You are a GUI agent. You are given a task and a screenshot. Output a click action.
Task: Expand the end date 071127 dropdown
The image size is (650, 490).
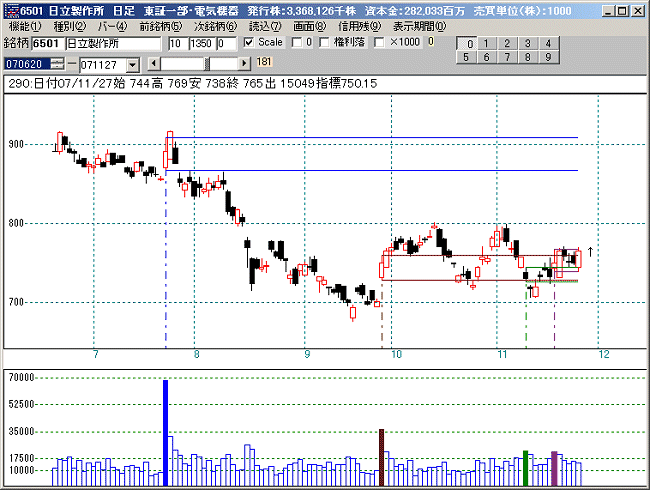tap(134, 64)
